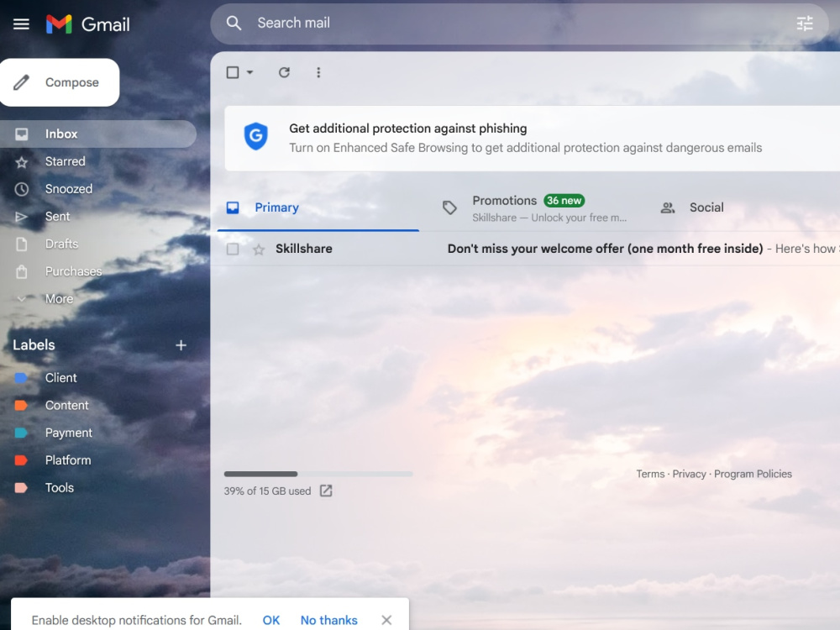Create a new label with plus icon
Screen dimensions: 840x630
181,345
